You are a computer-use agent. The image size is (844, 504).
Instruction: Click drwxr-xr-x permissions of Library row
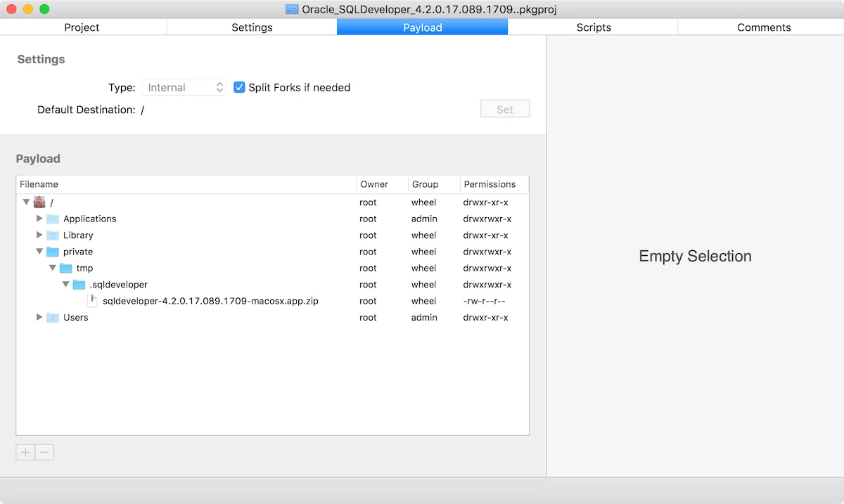(x=485, y=235)
